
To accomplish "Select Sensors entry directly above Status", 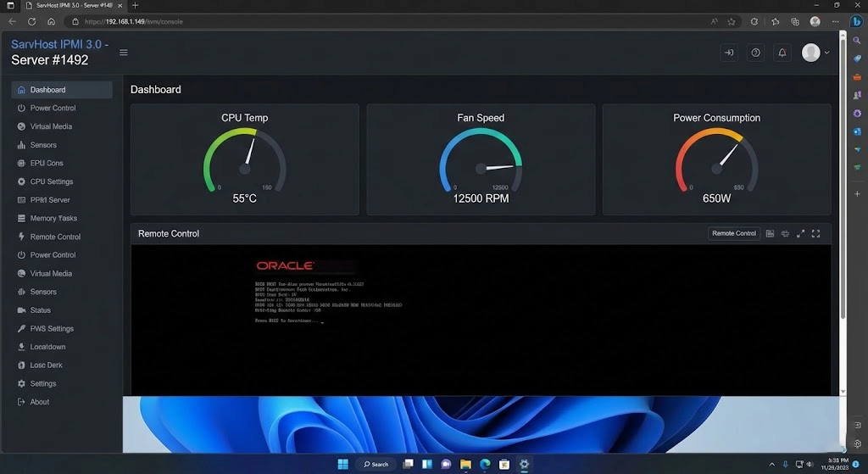I will pos(62,292).
